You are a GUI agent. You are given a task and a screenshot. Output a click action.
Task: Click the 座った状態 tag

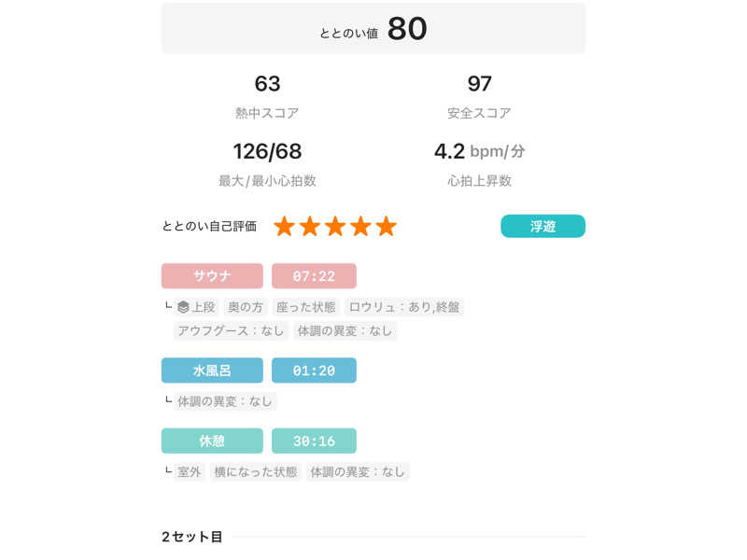[304, 307]
